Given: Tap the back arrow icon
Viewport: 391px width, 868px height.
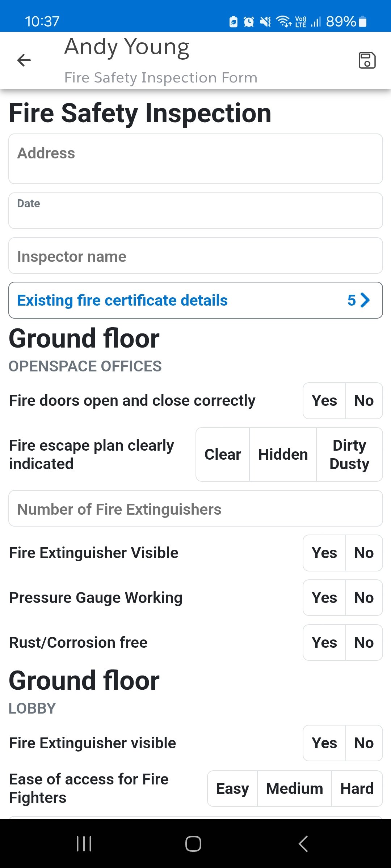Looking at the screenshot, I should [x=24, y=60].
